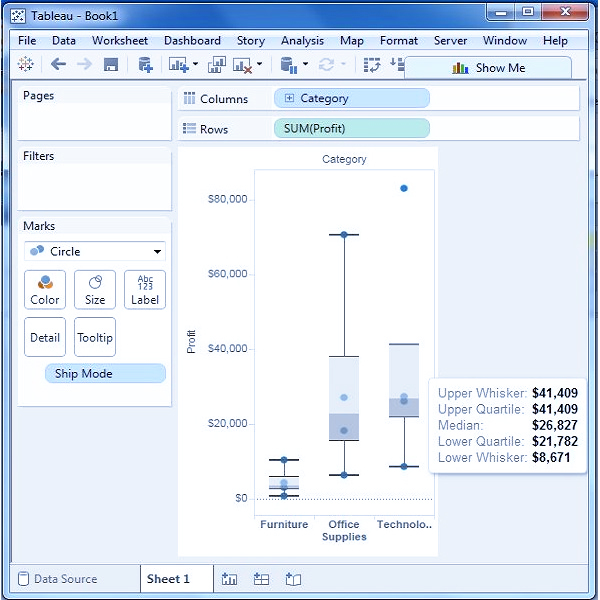
Task: Click the Furniture axis label
Action: 284,524
